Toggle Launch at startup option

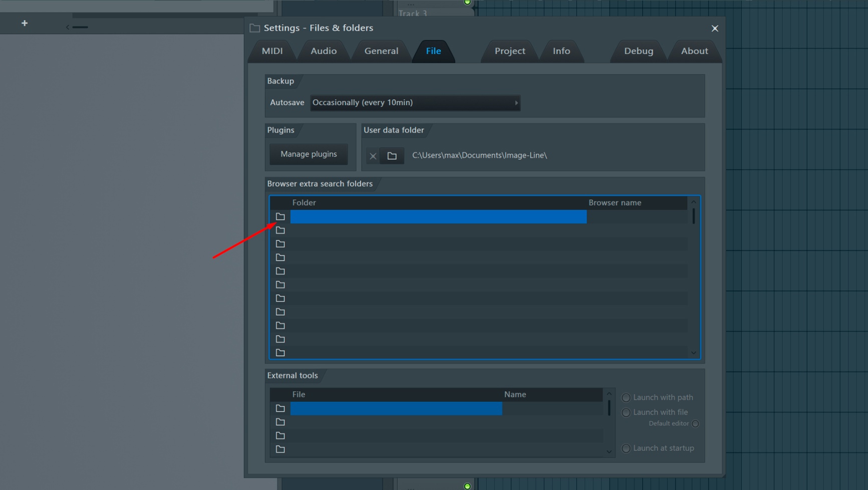(626, 448)
